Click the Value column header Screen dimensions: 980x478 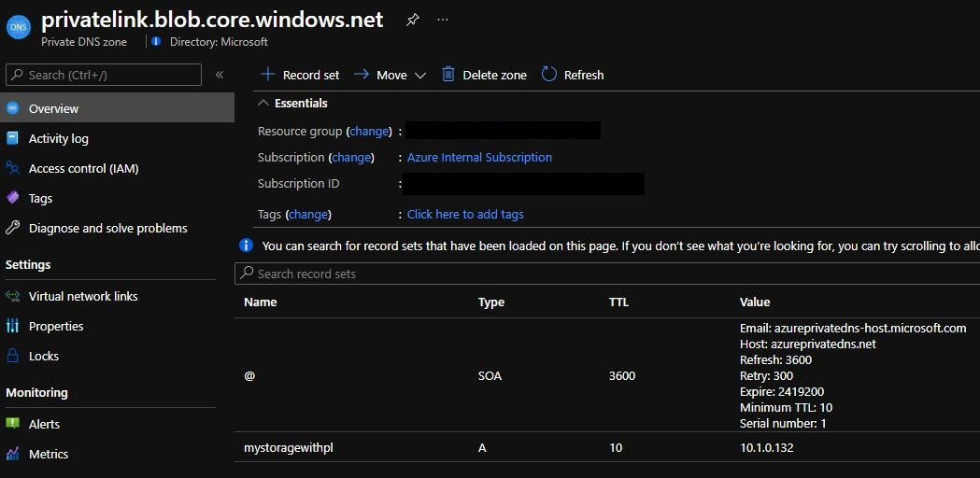[x=754, y=302]
